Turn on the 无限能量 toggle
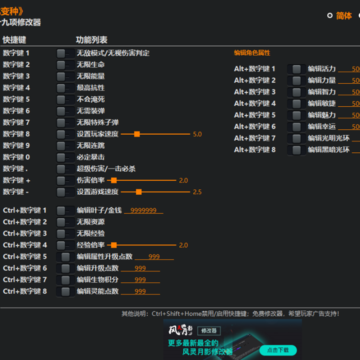The width and height of the screenshot is (360, 360). (x=65, y=76)
